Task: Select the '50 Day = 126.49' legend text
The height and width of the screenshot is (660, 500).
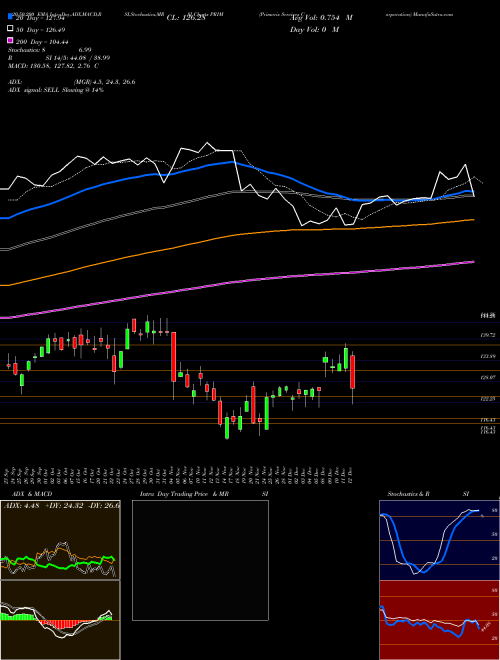Action: [x=42, y=29]
